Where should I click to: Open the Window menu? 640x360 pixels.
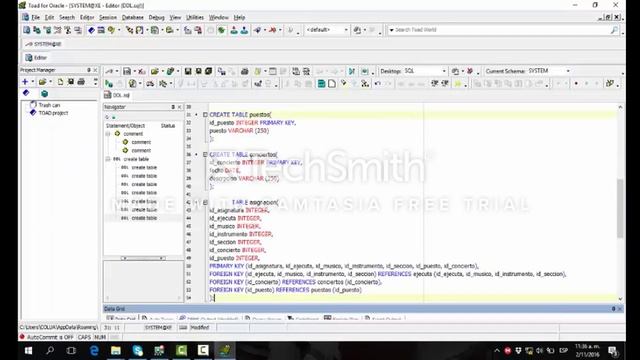tap(219, 18)
